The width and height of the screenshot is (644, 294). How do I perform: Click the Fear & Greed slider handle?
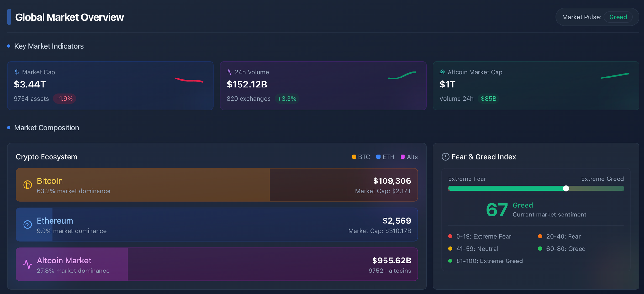[x=566, y=188]
